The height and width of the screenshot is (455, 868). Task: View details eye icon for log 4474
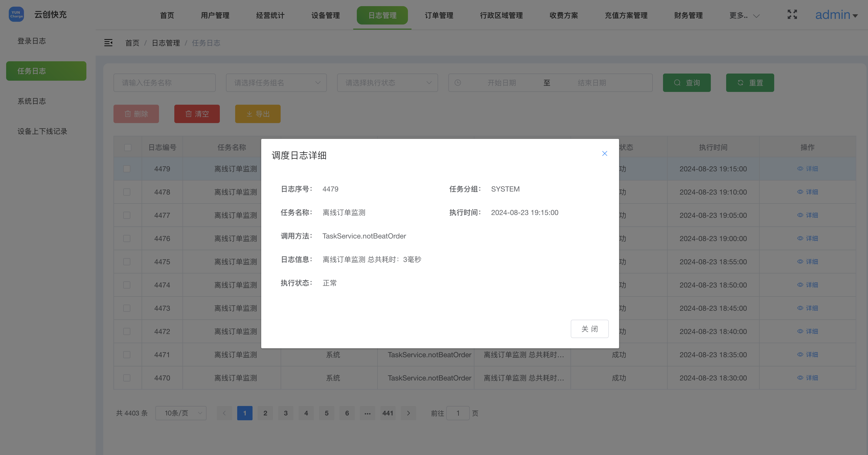800,285
